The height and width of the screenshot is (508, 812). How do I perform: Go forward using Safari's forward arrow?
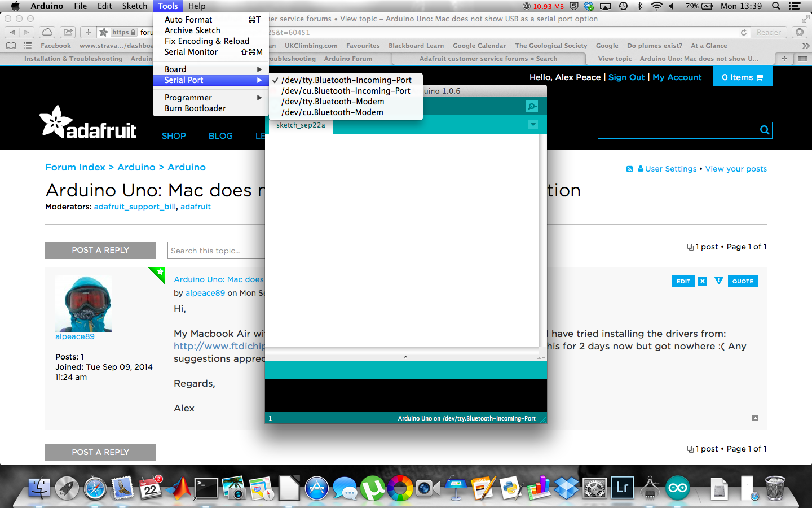27,32
